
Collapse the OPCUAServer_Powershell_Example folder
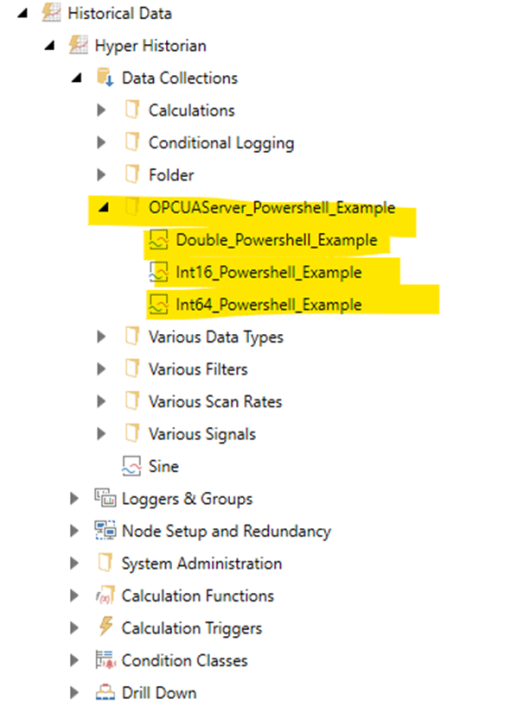click(104, 208)
